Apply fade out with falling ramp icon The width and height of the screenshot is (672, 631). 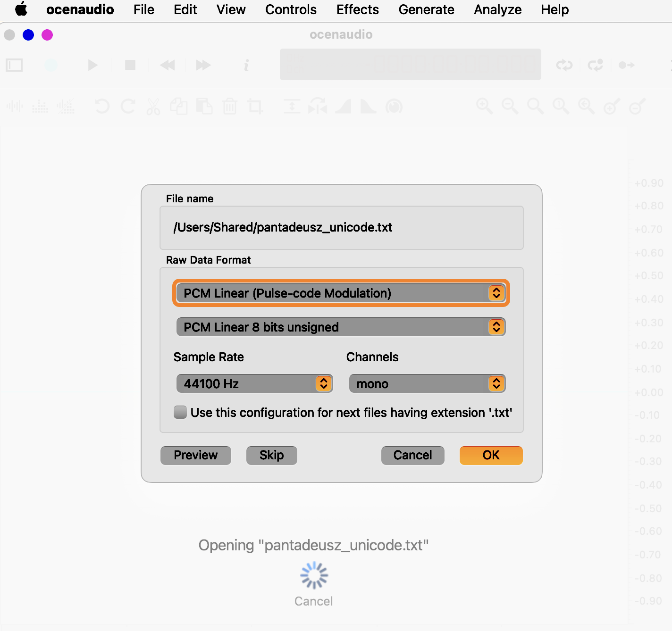pos(369,107)
